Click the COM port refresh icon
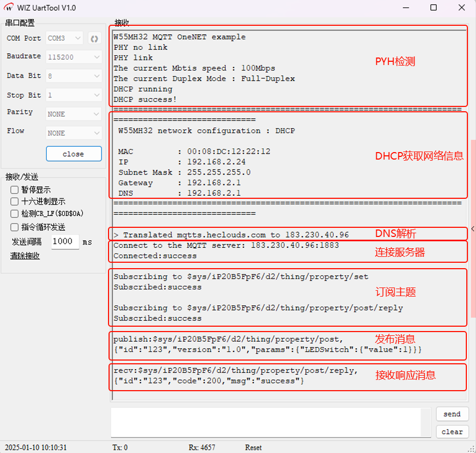The image size is (476, 453). point(95,38)
